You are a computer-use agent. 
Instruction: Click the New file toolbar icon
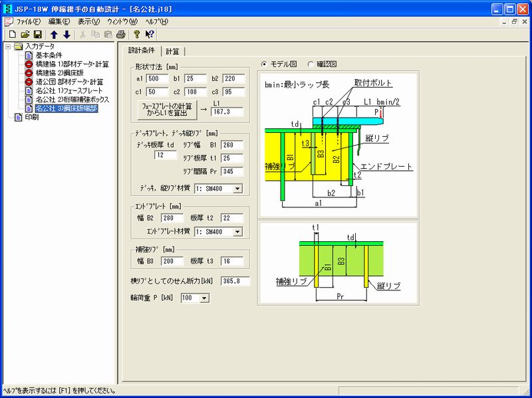[x=13, y=34]
